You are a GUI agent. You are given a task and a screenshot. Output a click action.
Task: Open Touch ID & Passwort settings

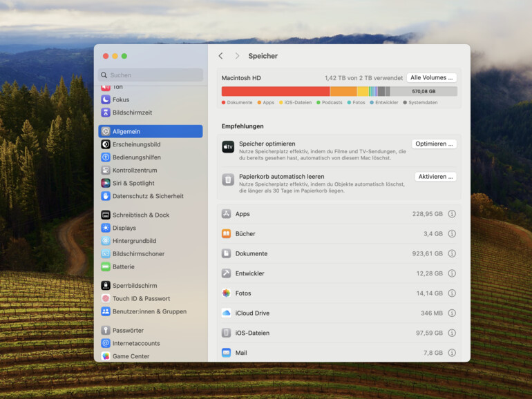click(x=151, y=298)
